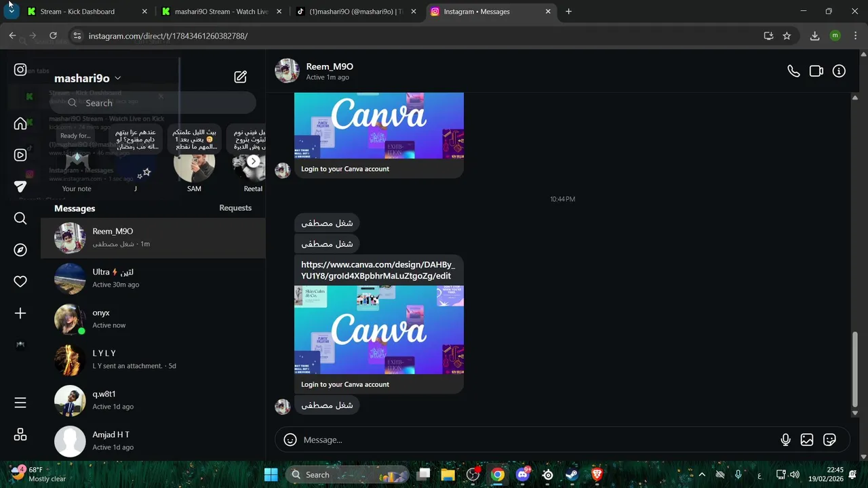Start a new message with compose icon
The height and width of the screenshot is (488, 868).
(x=240, y=77)
